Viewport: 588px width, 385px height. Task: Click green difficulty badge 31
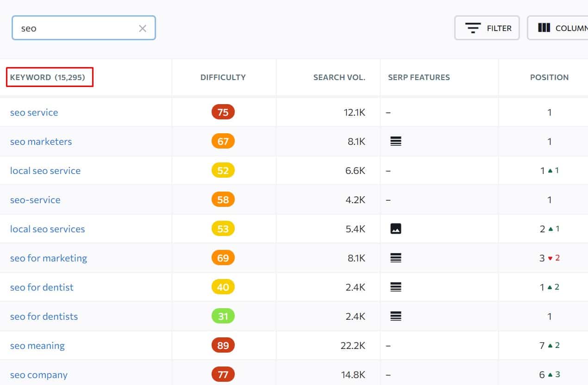coord(223,316)
